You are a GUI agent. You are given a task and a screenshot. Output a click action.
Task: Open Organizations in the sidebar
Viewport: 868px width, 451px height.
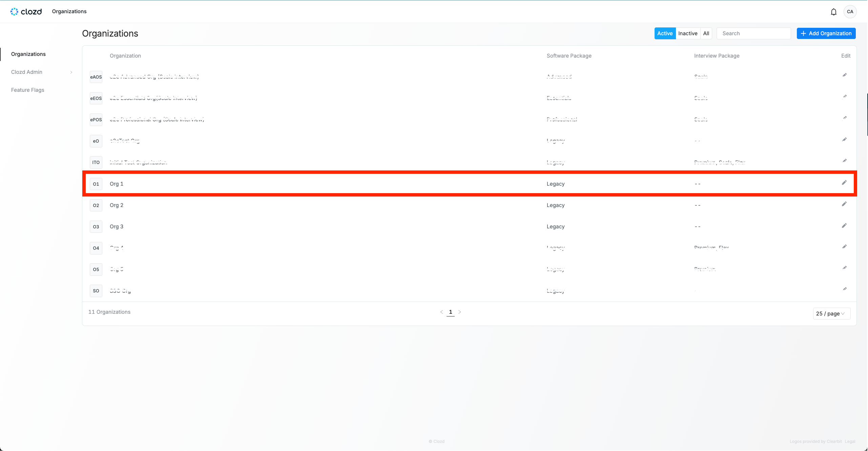pos(28,54)
